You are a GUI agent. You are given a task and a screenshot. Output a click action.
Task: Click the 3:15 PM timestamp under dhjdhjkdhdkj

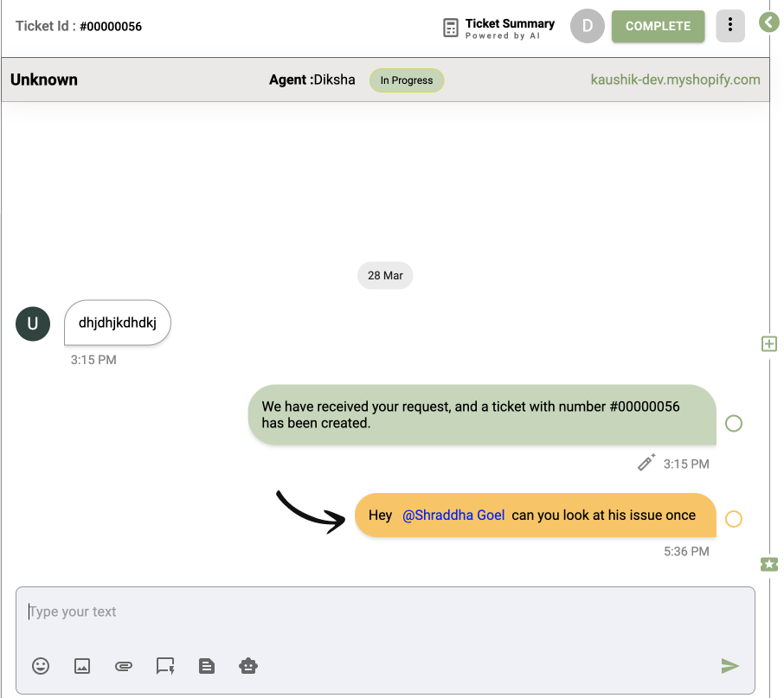(x=93, y=360)
